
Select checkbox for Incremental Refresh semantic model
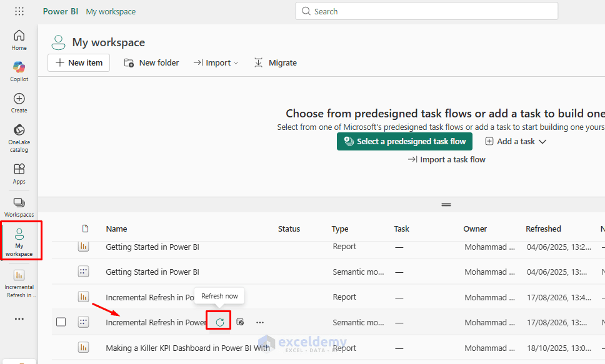61,322
